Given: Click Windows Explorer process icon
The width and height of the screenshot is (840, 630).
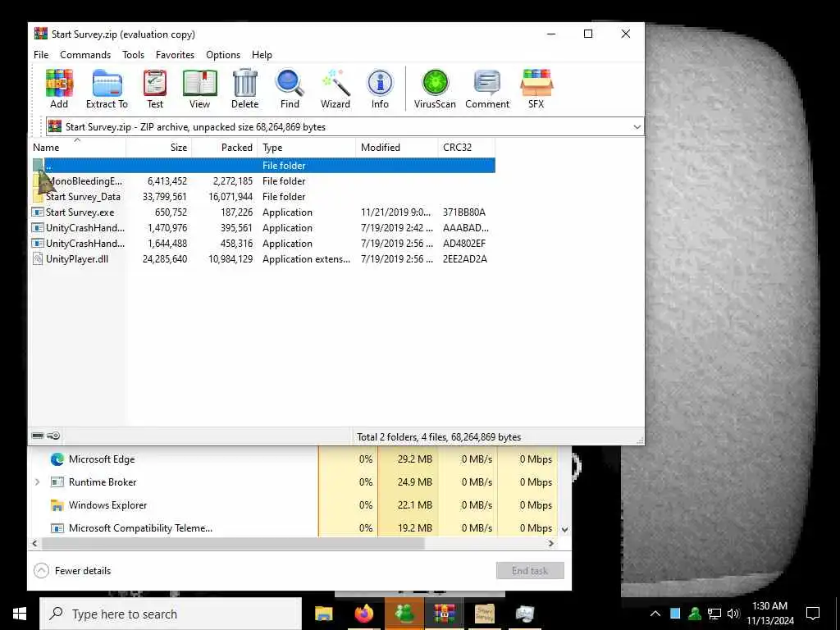Looking at the screenshot, I should 57,505.
